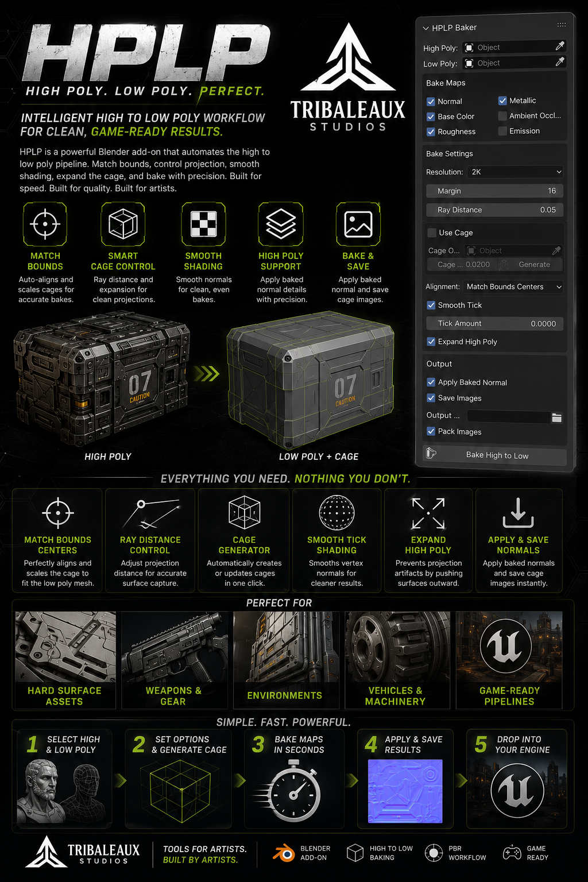Click the HPLP Baker panel drag-handle dots
Screen dimensions: 588x882
point(562,25)
